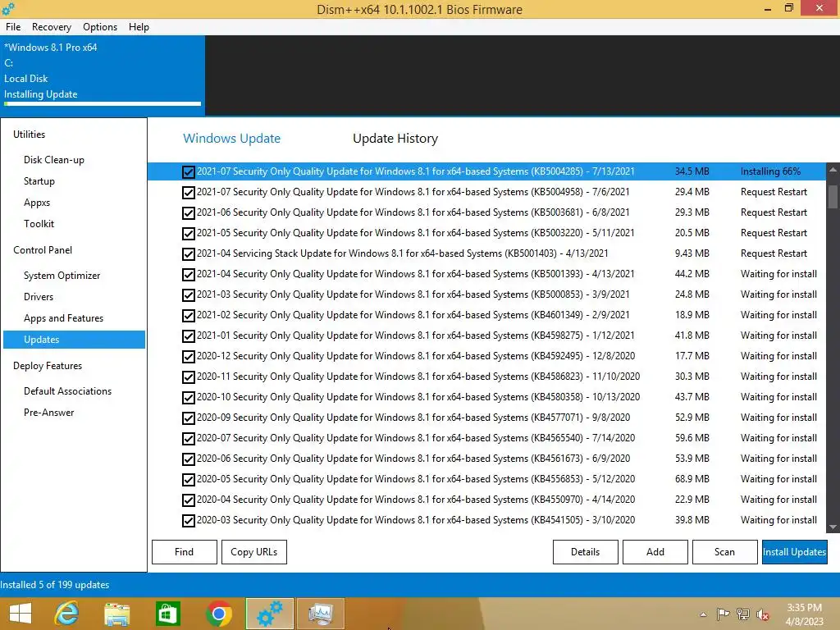Click muted volume tray icon
Viewport: 840px width, 630px height.
point(763,614)
